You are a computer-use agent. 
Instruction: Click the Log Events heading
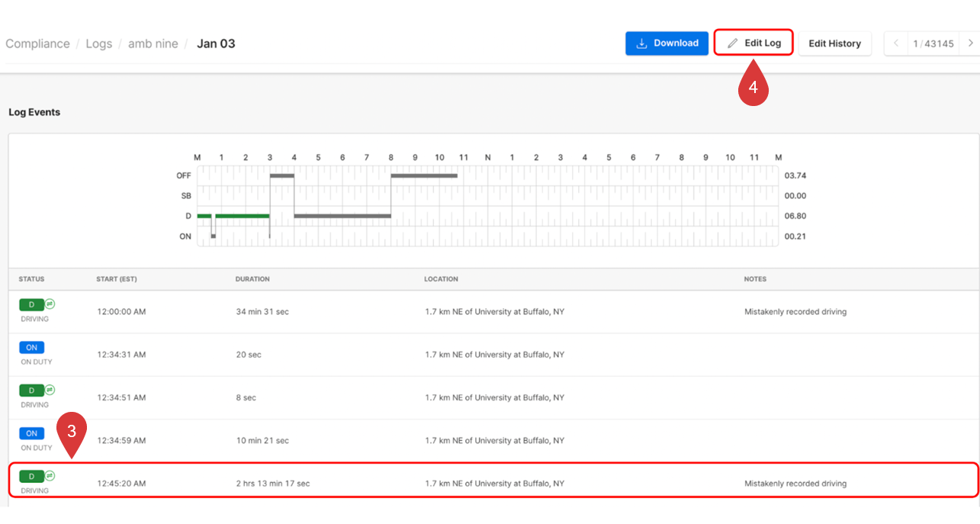[x=34, y=112]
